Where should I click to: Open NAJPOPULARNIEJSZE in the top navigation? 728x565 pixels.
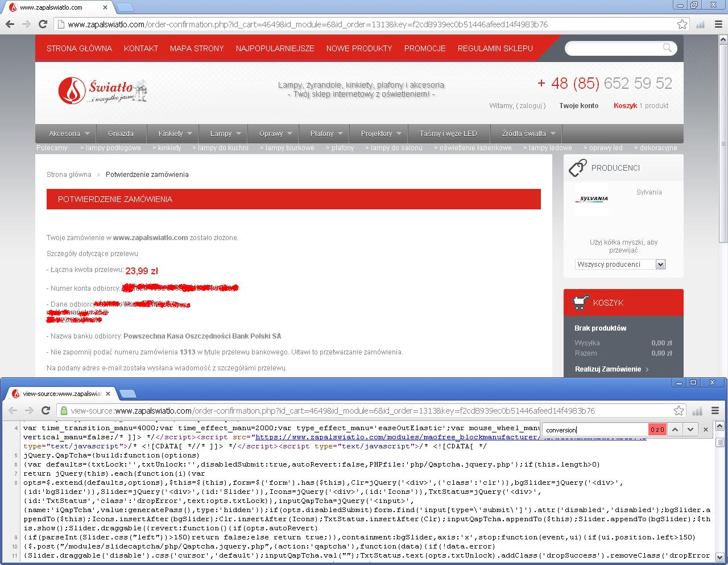click(x=275, y=48)
